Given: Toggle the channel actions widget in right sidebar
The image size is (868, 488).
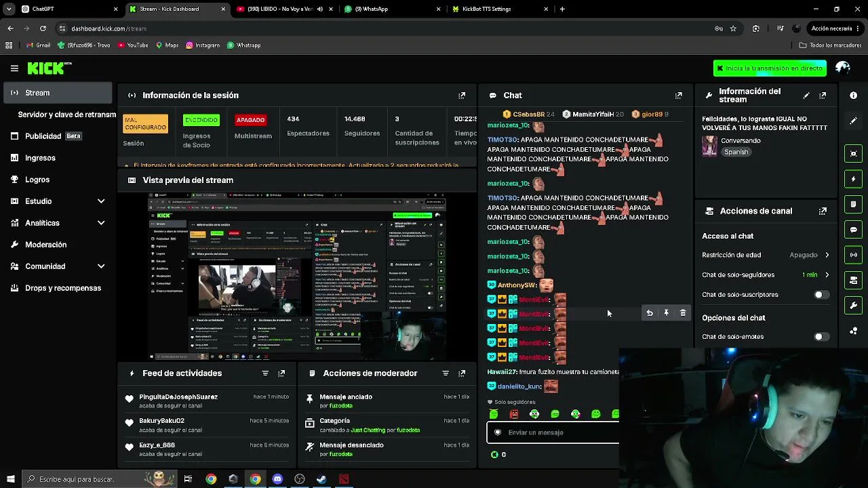Looking at the screenshot, I should click(854, 280).
